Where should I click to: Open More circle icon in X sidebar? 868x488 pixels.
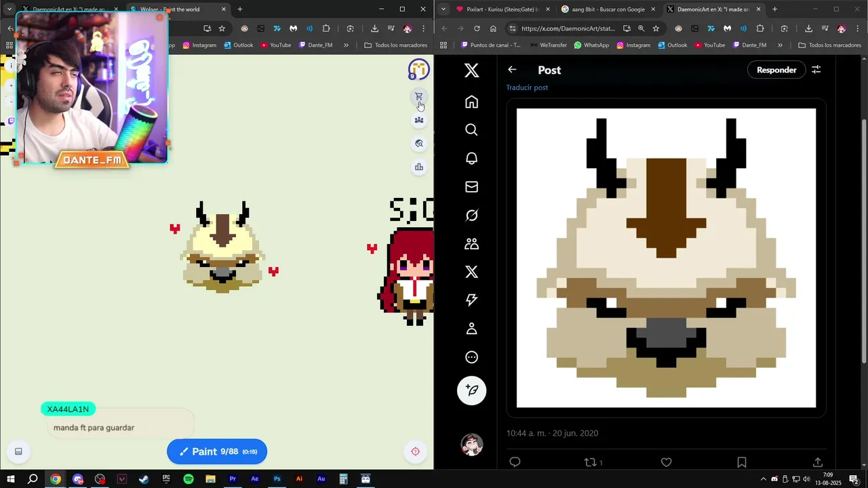click(471, 357)
